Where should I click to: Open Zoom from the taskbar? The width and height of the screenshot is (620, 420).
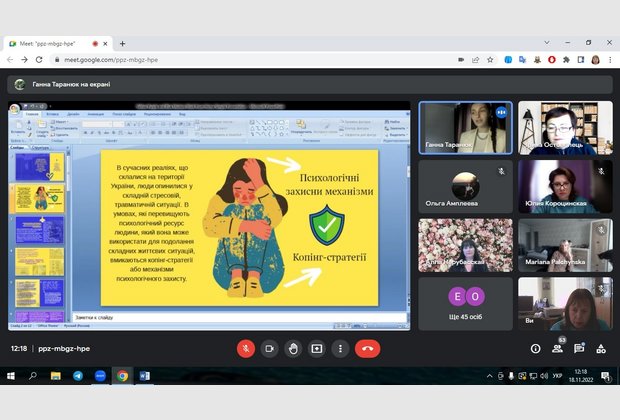100,376
